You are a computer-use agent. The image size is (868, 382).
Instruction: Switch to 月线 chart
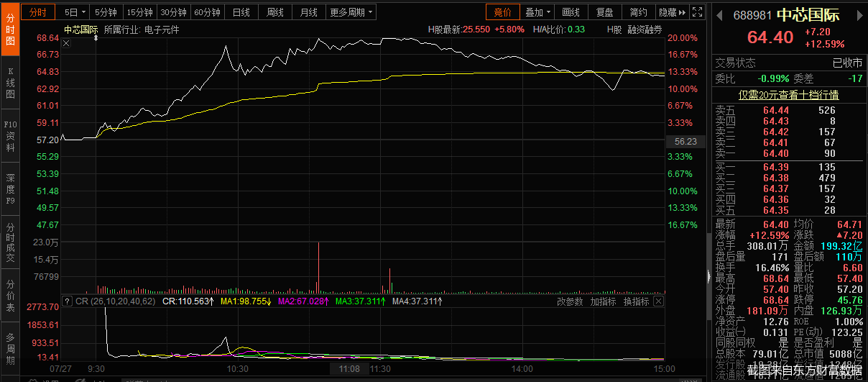coord(309,12)
